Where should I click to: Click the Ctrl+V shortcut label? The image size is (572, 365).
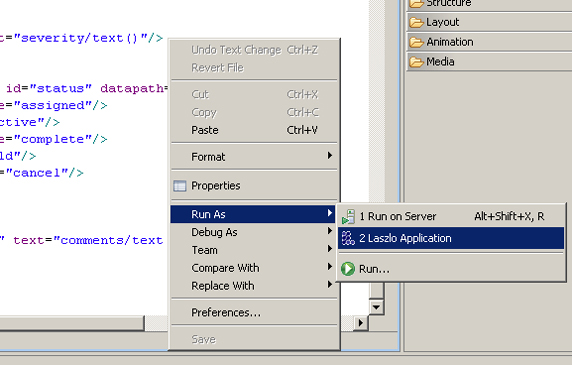pos(302,130)
